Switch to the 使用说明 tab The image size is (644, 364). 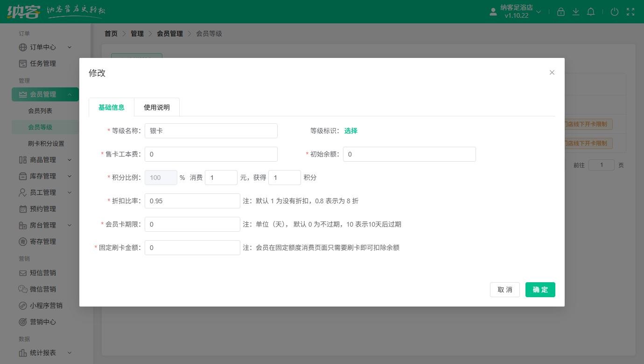(x=157, y=107)
